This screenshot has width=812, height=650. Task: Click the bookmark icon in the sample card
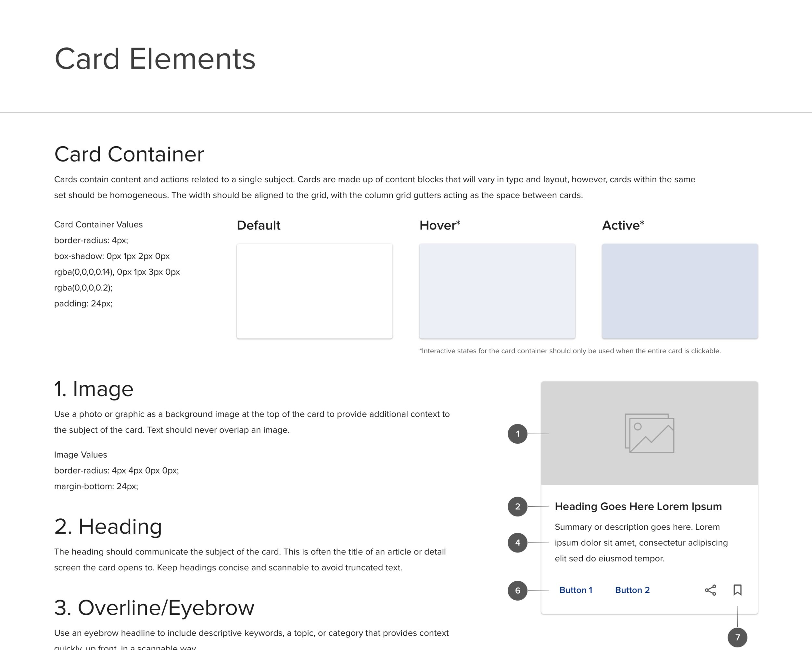coord(737,590)
